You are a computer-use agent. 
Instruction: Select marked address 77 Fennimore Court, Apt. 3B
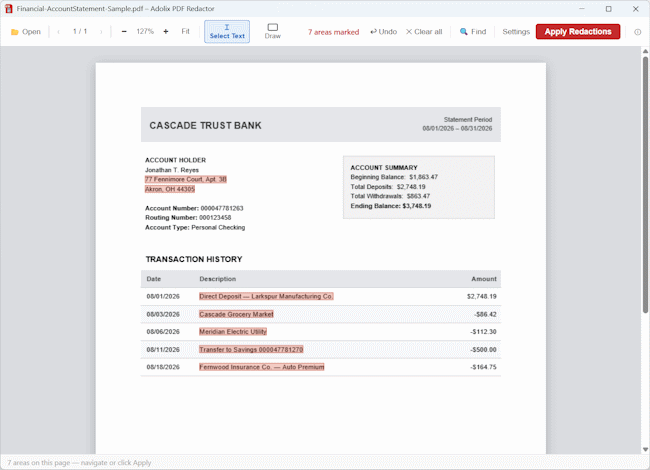[x=186, y=179]
